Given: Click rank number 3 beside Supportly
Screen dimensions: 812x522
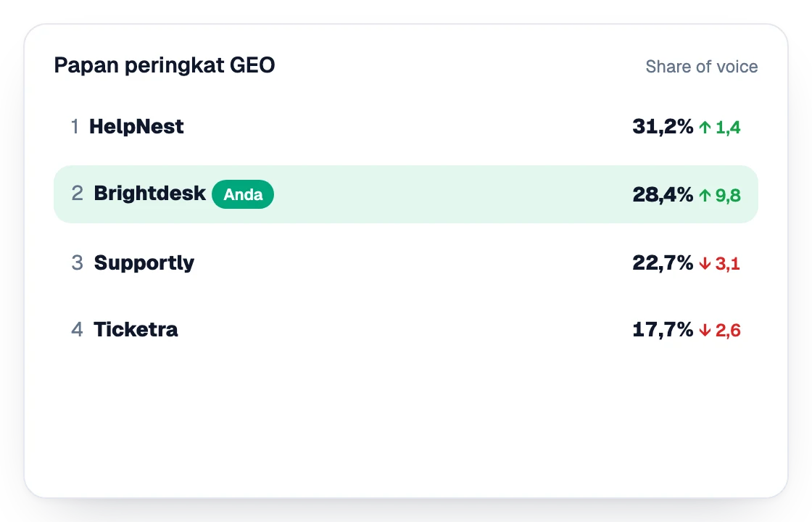Looking at the screenshot, I should click(77, 262).
